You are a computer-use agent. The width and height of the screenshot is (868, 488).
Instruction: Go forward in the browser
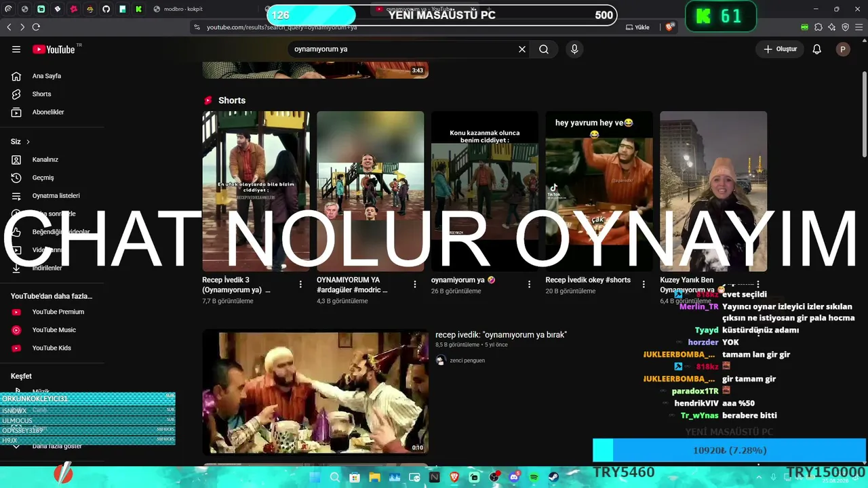[x=22, y=27]
